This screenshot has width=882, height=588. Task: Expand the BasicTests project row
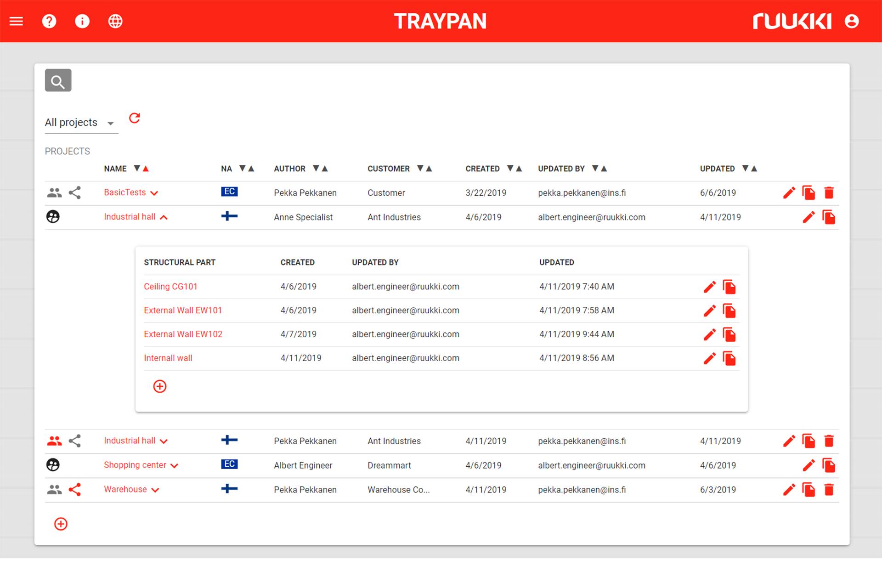click(154, 193)
